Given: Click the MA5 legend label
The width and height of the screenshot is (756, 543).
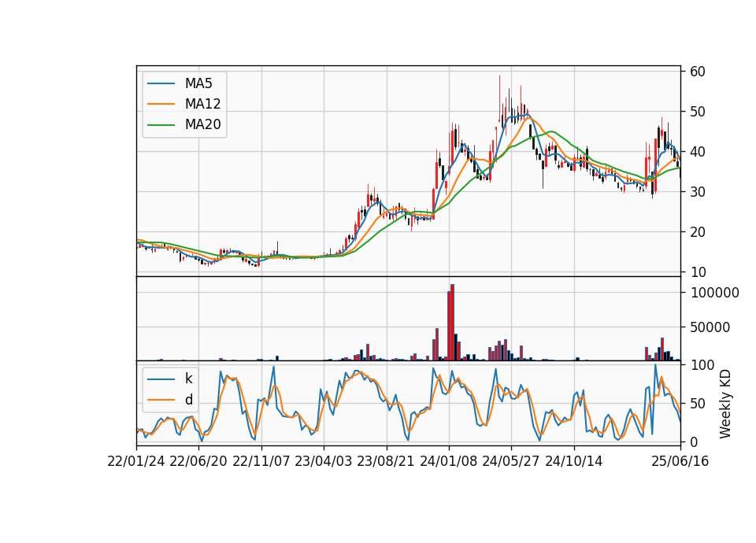Looking at the screenshot, I should pos(198,83).
